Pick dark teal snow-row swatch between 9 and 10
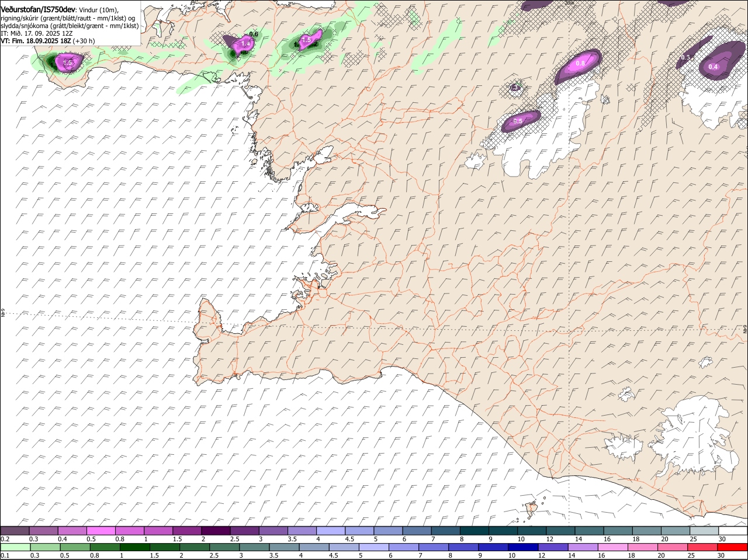This screenshot has width=748, height=560. (503, 530)
